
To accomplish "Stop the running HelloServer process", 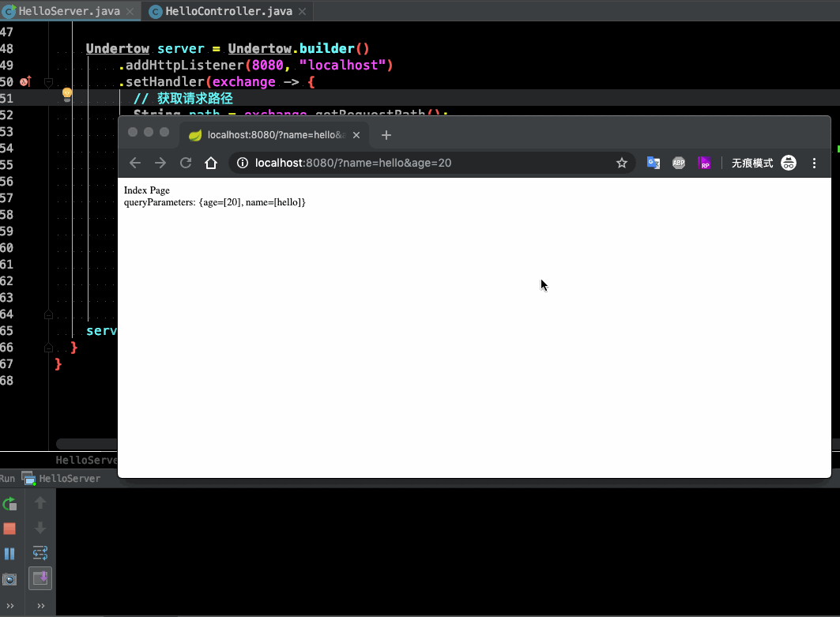I will [9, 529].
